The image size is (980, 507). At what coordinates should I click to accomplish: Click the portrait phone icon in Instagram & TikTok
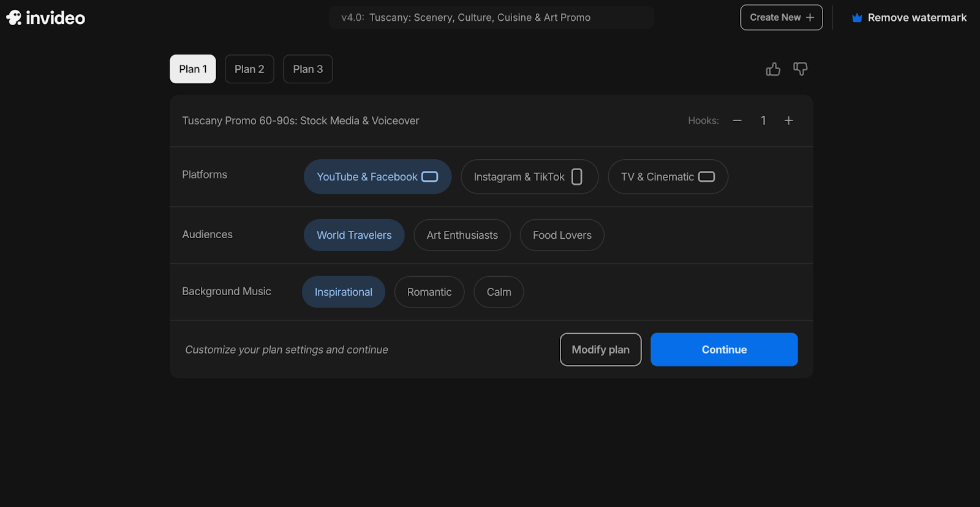[x=577, y=177]
